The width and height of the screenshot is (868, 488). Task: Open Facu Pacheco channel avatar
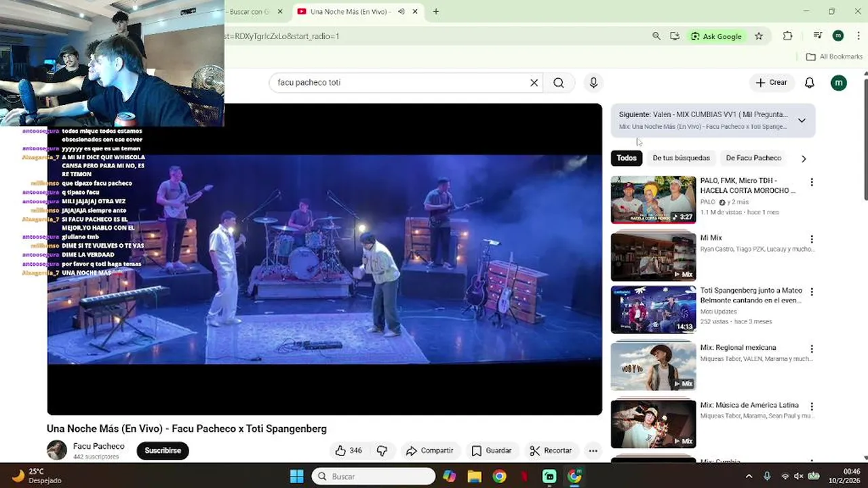[x=57, y=450]
